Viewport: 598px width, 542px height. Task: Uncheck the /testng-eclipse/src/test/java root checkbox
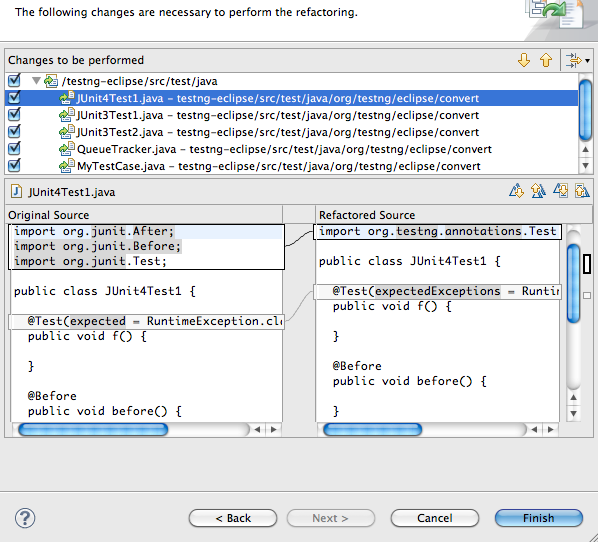point(14,80)
